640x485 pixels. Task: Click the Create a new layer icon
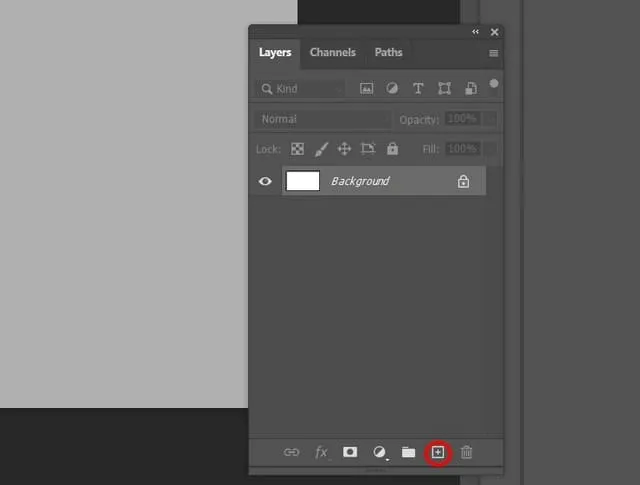[438, 452]
